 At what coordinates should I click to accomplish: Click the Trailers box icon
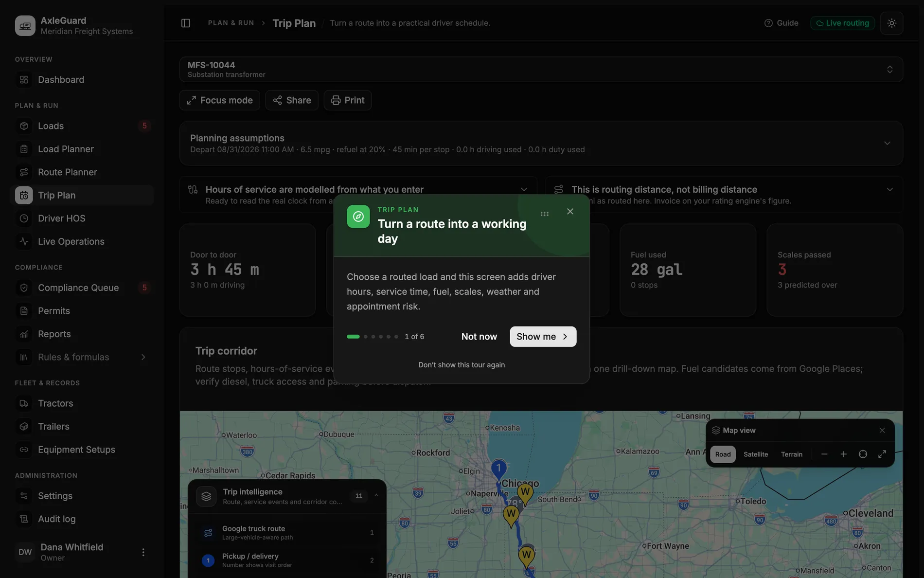pyautogui.click(x=24, y=426)
